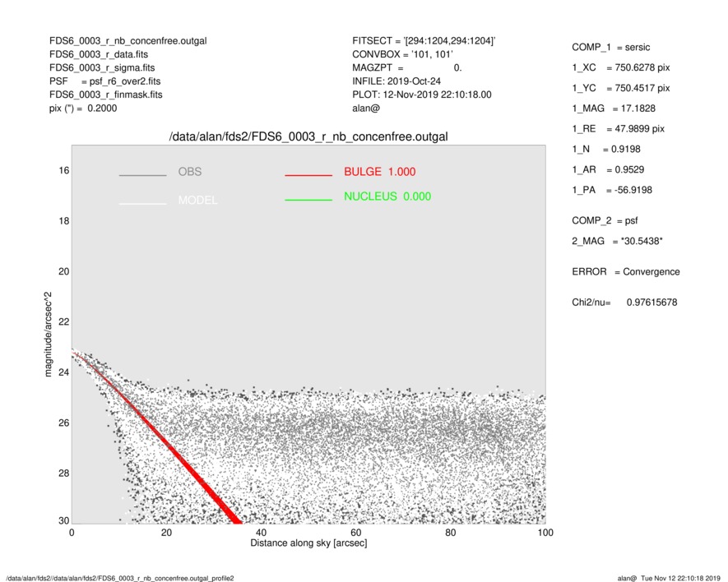Click the plot title /data/alan/fds2/FDS6_0003_r_nb_concenfree.outgal
728x582 pixels.
308,137
